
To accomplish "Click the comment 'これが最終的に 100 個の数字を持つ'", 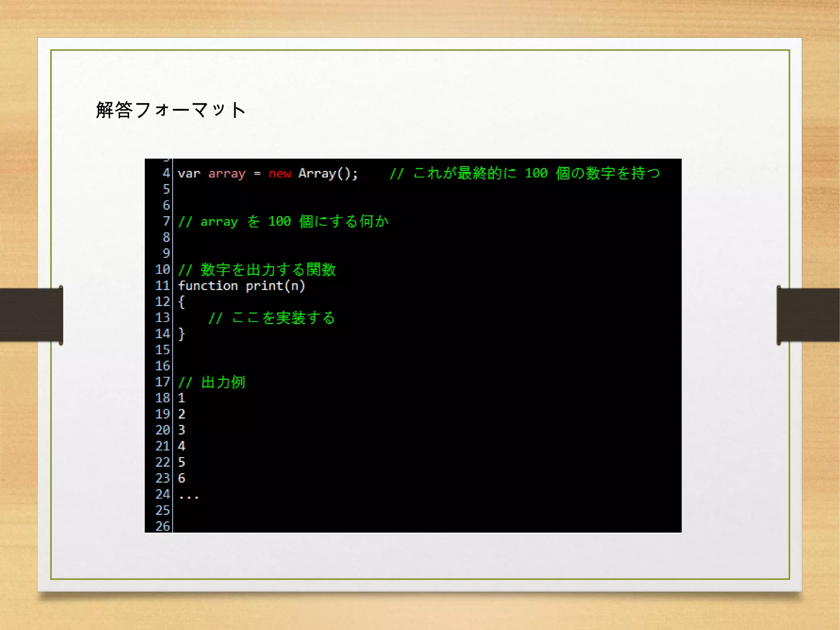I will point(536,173).
